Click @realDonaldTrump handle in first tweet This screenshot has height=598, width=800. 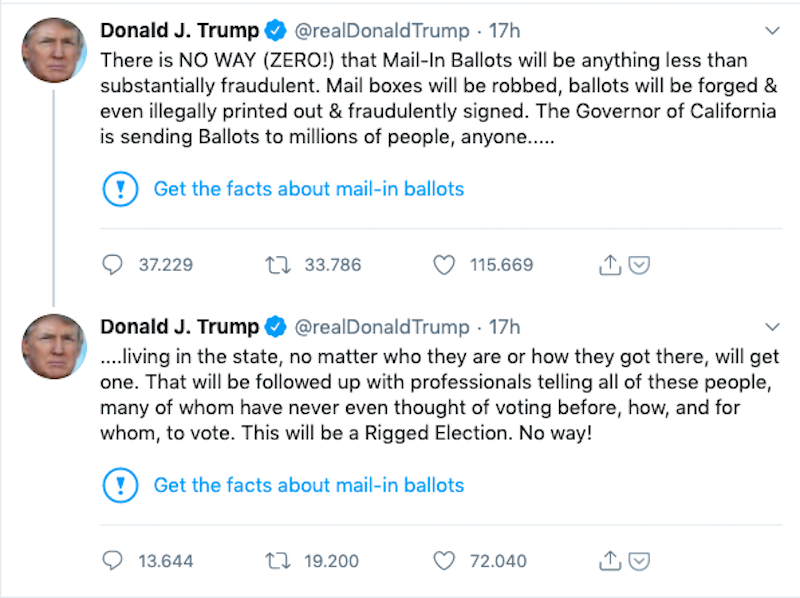click(382, 31)
